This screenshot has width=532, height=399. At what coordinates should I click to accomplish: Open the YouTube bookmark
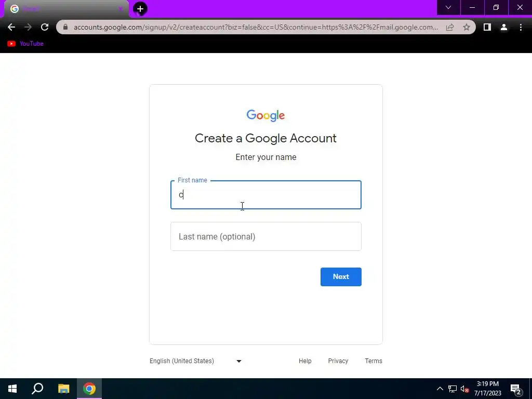pyautogui.click(x=25, y=44)
